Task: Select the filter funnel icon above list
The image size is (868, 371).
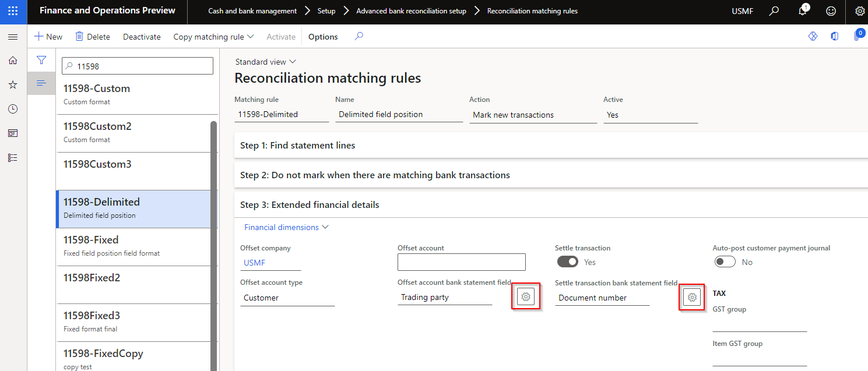Action: 41,59
